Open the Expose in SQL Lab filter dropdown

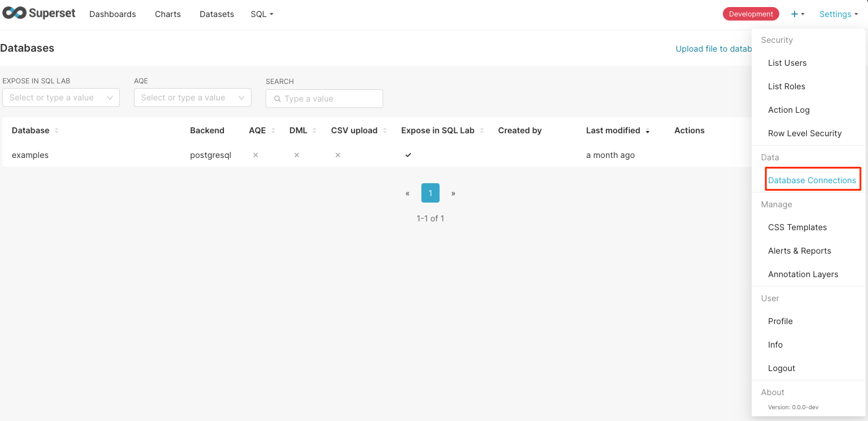pyautogui.click(x=61, y=97)
